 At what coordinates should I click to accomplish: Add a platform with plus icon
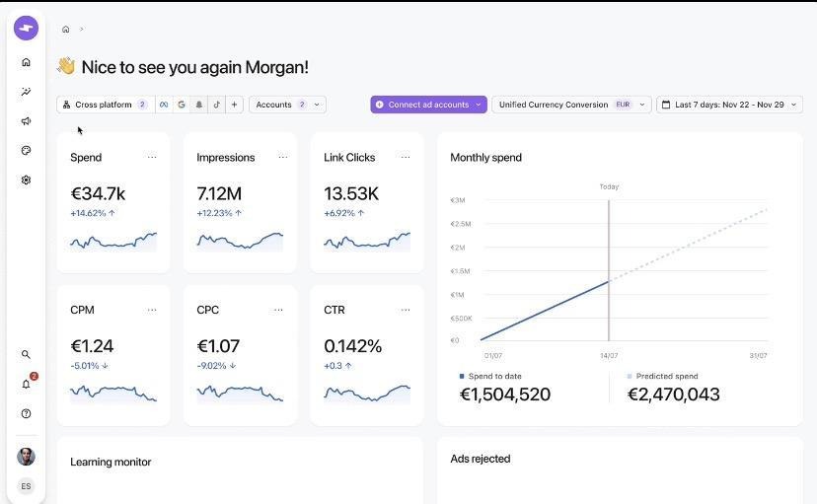(x=235, y=105)
